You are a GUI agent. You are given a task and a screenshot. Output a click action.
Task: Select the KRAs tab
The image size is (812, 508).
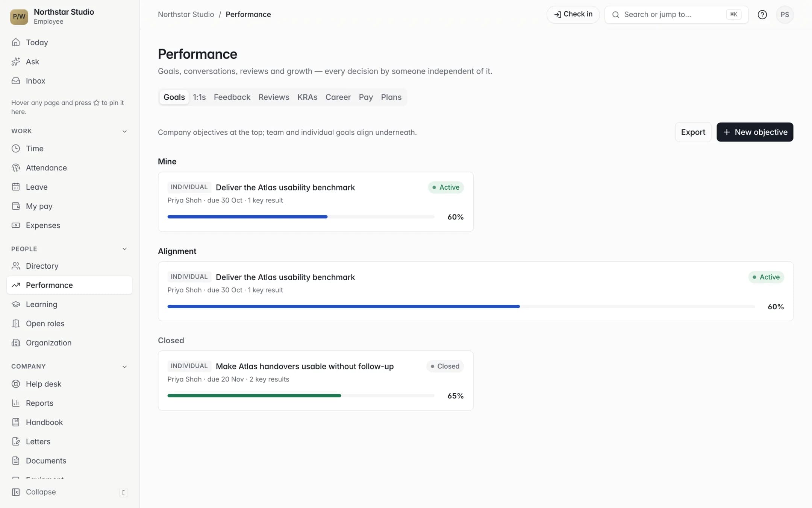307,97
